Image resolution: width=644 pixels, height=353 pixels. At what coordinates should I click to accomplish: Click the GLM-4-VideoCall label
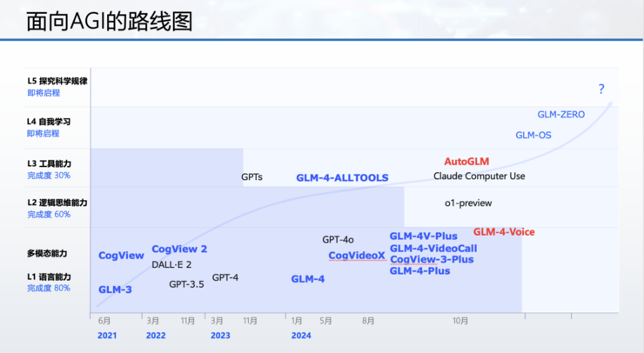coord(433,249)
